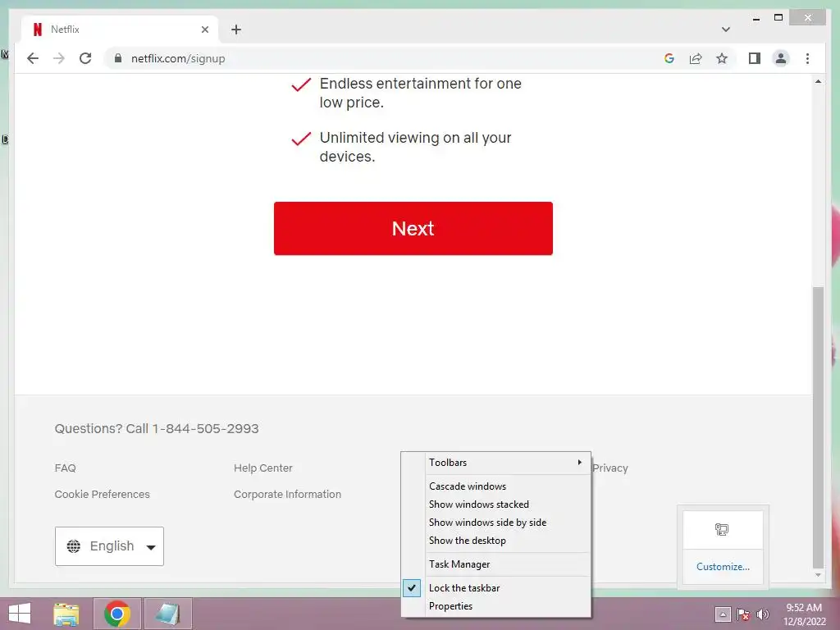Expand the tab search chevron
840x630 pixels.
(x=725, y=30)
